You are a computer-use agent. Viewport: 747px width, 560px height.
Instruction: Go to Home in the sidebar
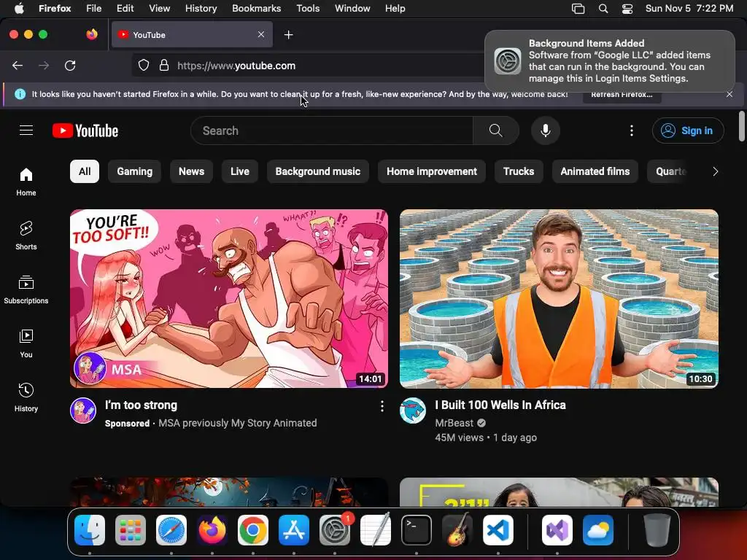tap(26, 182)
